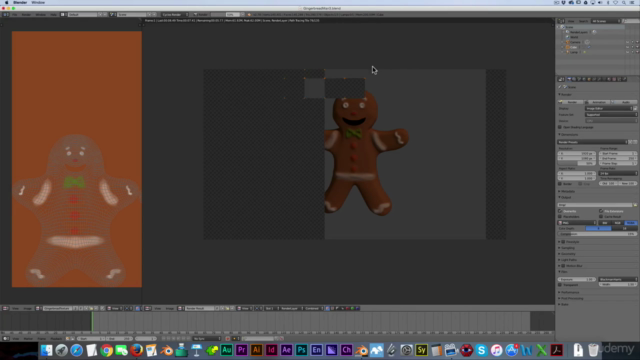Open Adobe After Effects from the dock
Screen dimensions: 640x360
[x=287, y=350]
